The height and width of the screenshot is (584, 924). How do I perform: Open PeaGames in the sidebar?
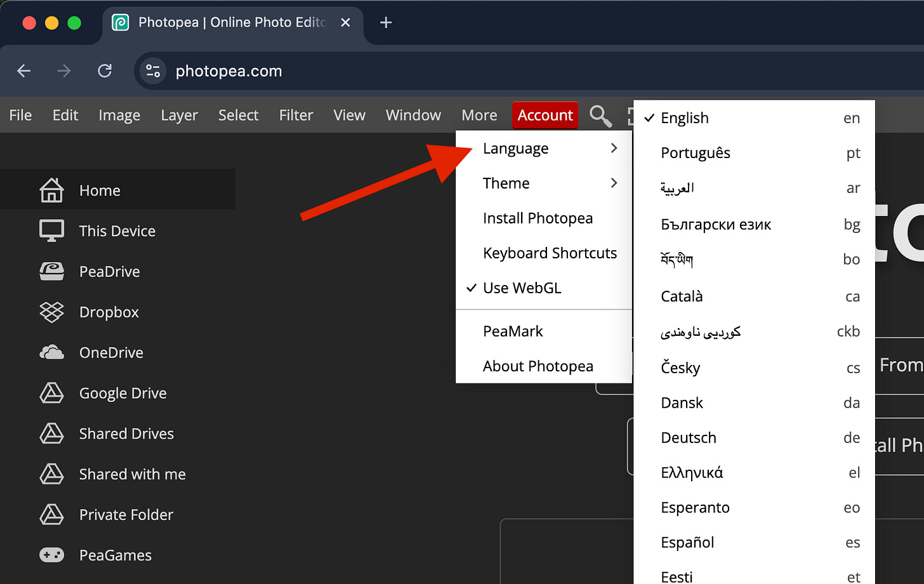(117, 555)
